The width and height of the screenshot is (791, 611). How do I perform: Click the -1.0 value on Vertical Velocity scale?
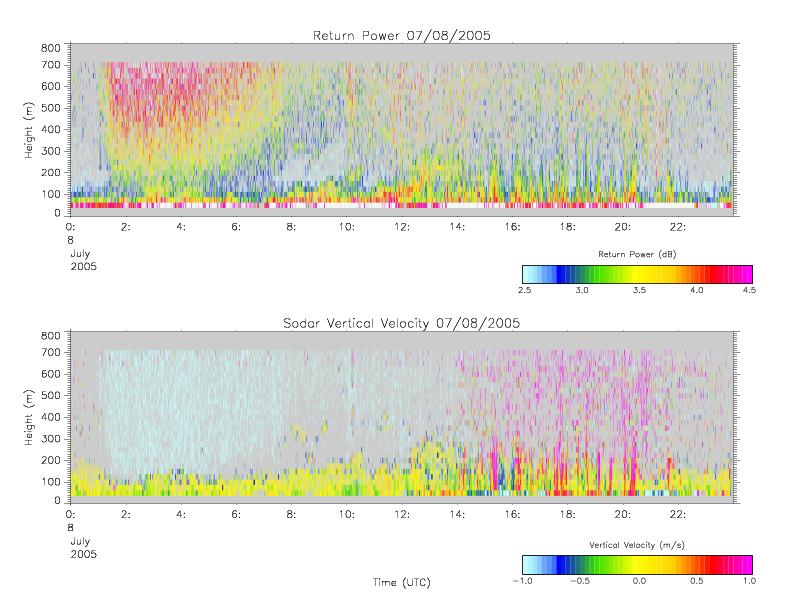click(523, 581)
